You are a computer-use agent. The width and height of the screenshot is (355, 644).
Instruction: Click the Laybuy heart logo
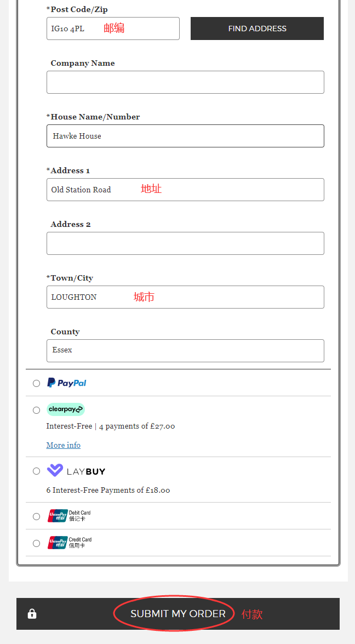55,470
